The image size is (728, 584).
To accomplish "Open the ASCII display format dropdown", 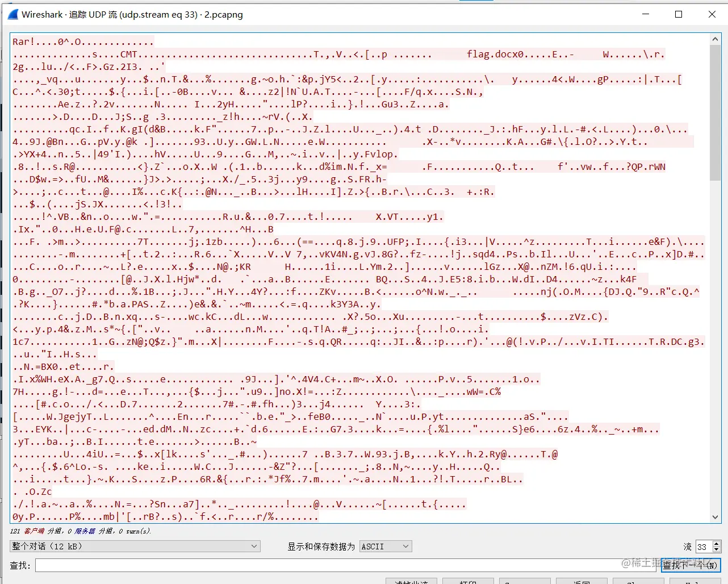I will pyautogui.click(x=386, y=547).
